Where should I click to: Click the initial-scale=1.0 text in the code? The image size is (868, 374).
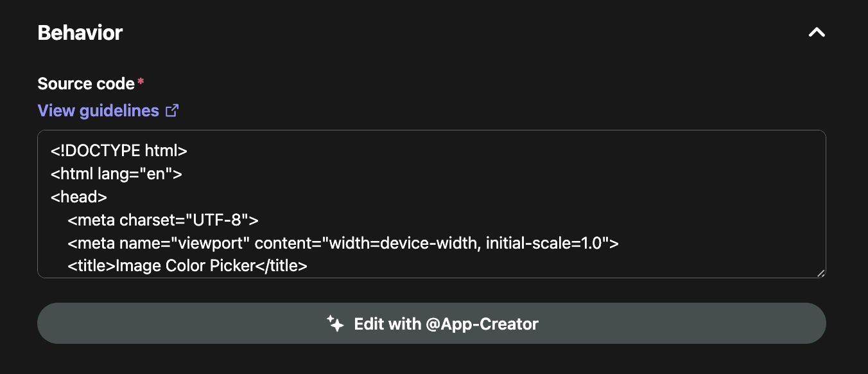546,243
